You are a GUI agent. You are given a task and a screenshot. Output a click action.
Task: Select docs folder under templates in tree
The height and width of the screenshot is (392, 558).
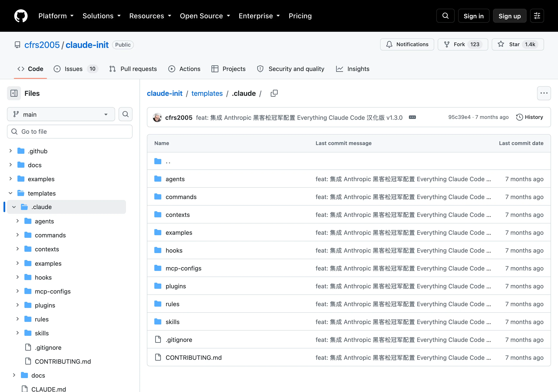(38, 375)
